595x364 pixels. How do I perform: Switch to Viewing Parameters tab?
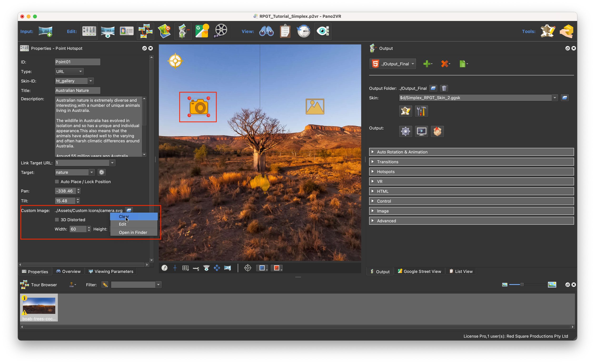(x=111, y=272)
